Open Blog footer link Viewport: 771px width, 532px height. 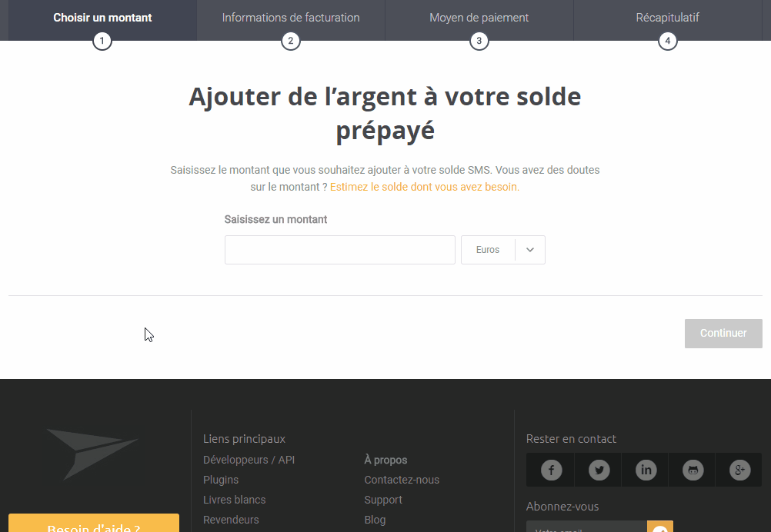(x=375, y=520)
